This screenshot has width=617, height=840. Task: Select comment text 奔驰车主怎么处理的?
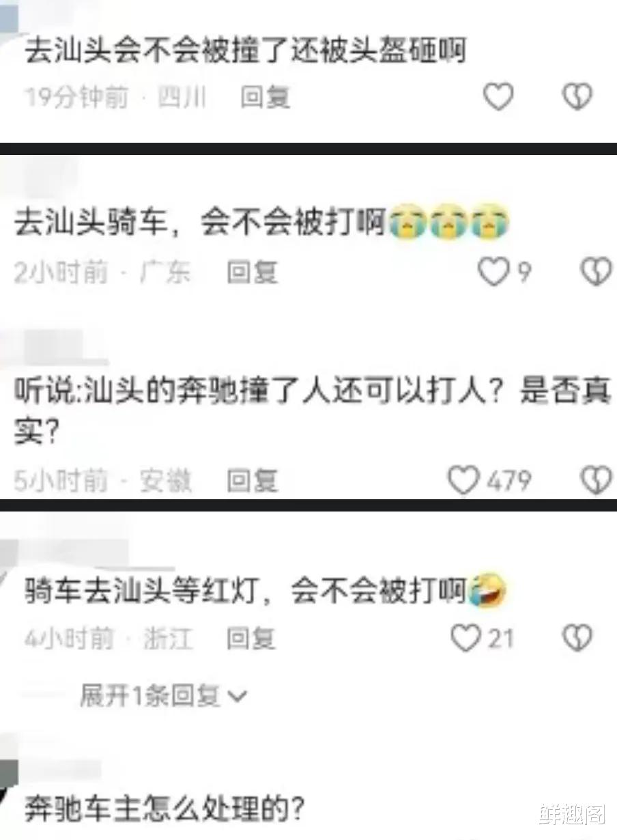pyautogui.click(x=164, y=810)
